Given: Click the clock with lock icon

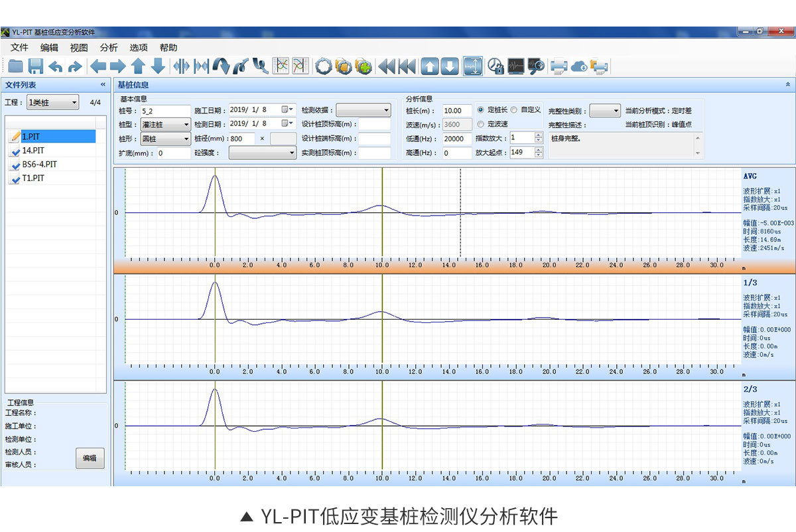Looking at the screenshot, I should [x=496, y=66].
